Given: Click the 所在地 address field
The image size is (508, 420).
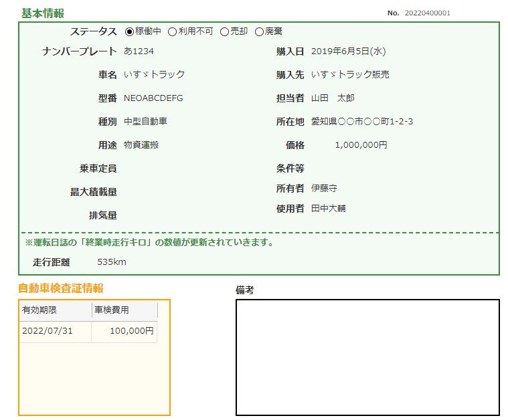Looking at the screenshot, I should (362, 122).
